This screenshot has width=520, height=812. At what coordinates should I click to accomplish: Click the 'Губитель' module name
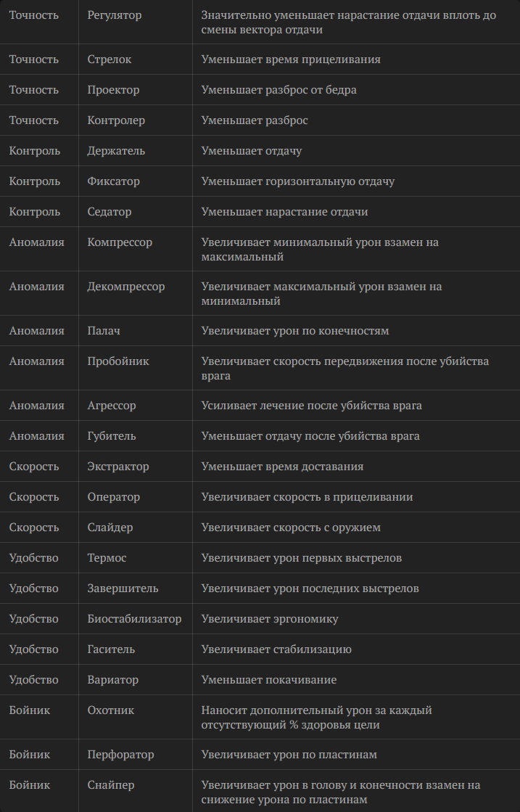coord(112,436)
